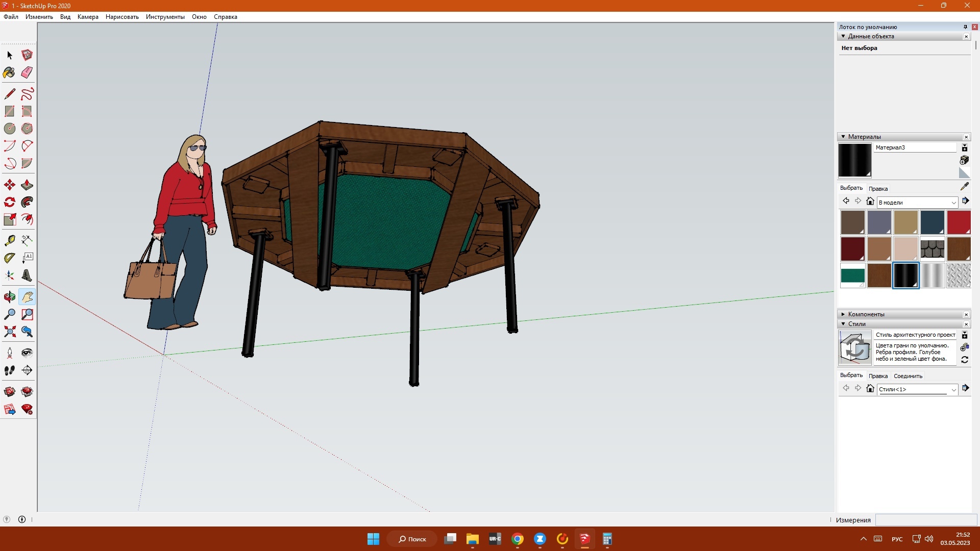Image resolution: width=980 pixels, height=551 pixels.
Task: Open the Камера menu
Action: tap(88, 17)
